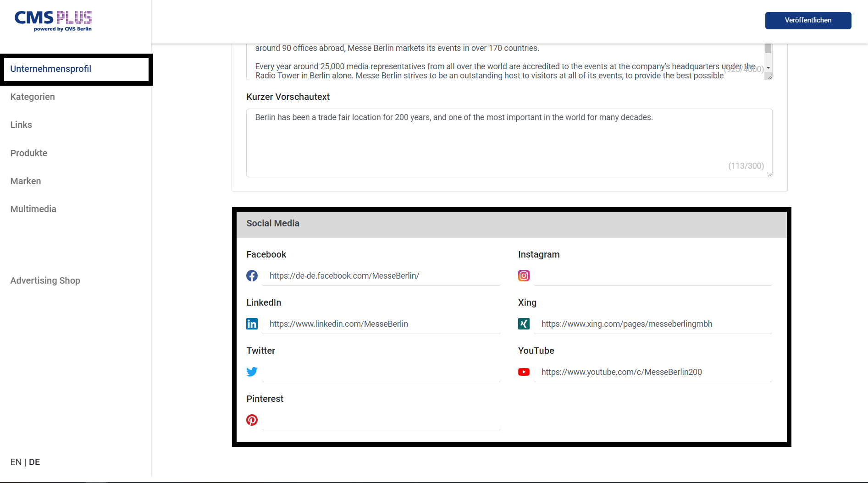Screen dimensions: 868x483
Task: Click the empty Twitter URL field
Action: click(381, 372)
